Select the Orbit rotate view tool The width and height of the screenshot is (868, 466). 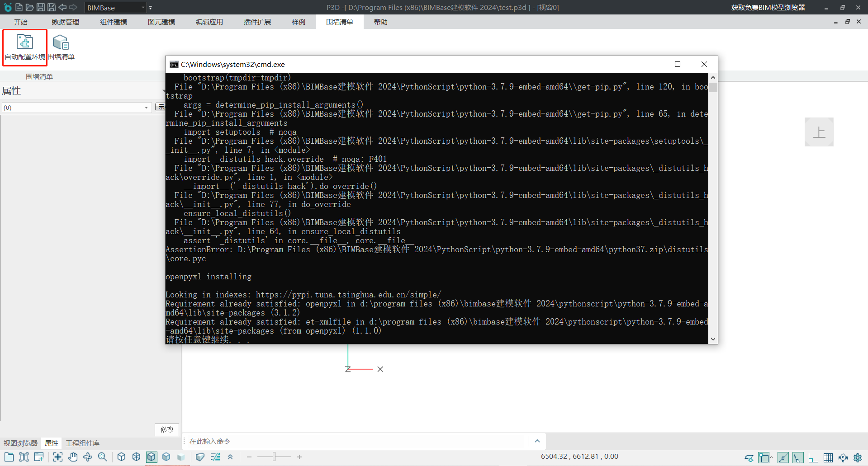pyautogui.click(x=88, y=457)
